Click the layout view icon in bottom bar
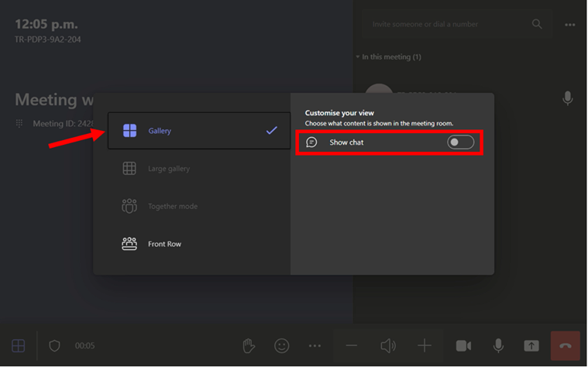This screenshot has width=588, height=367. 18,345
